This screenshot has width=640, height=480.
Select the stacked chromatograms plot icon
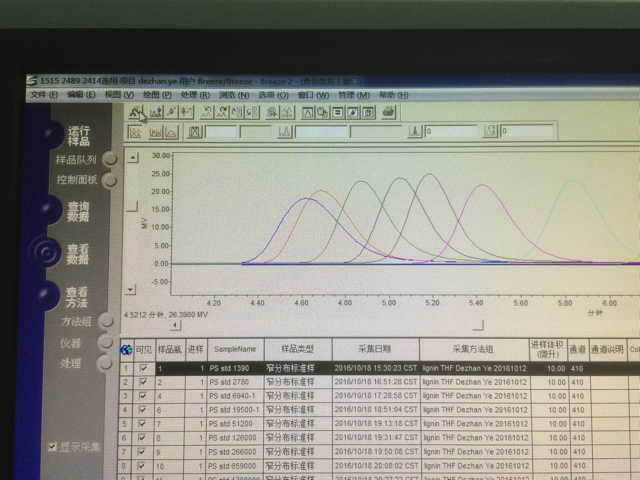pyautogui.click(x=156, y=132)
